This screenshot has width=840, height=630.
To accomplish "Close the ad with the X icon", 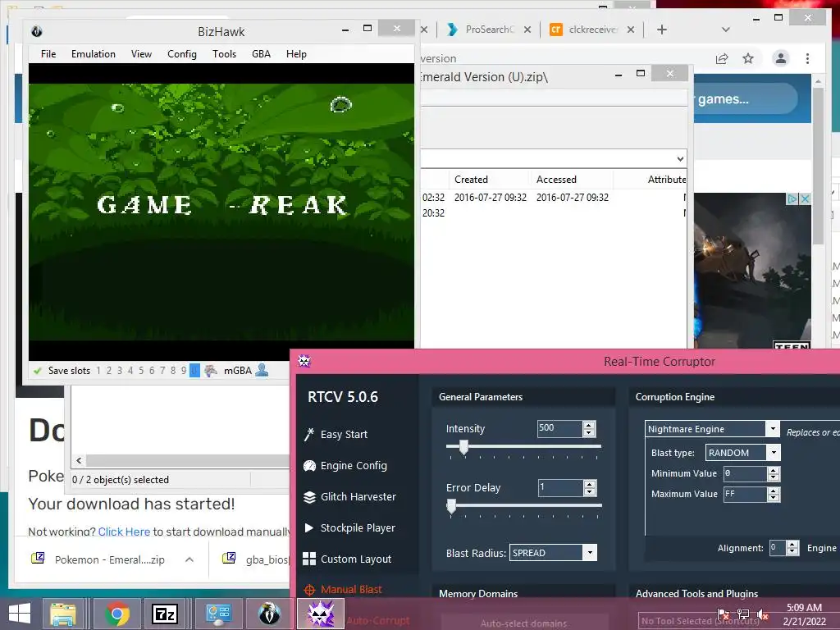I will pos(805,199).
